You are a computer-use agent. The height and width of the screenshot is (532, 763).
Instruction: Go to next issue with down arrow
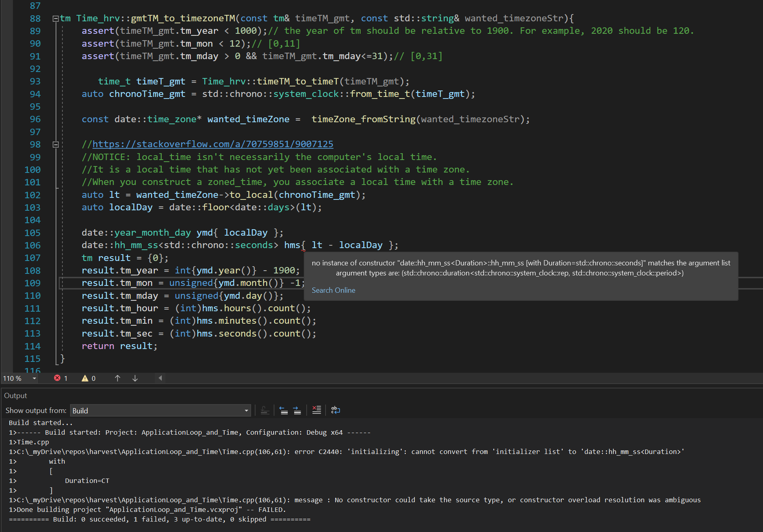(135, 378)
